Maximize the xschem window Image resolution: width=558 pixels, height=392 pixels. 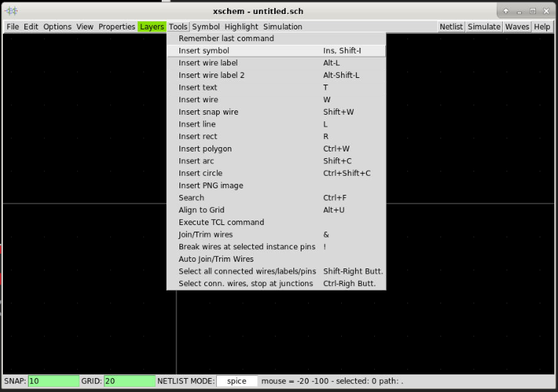click(x=533, y=11)
